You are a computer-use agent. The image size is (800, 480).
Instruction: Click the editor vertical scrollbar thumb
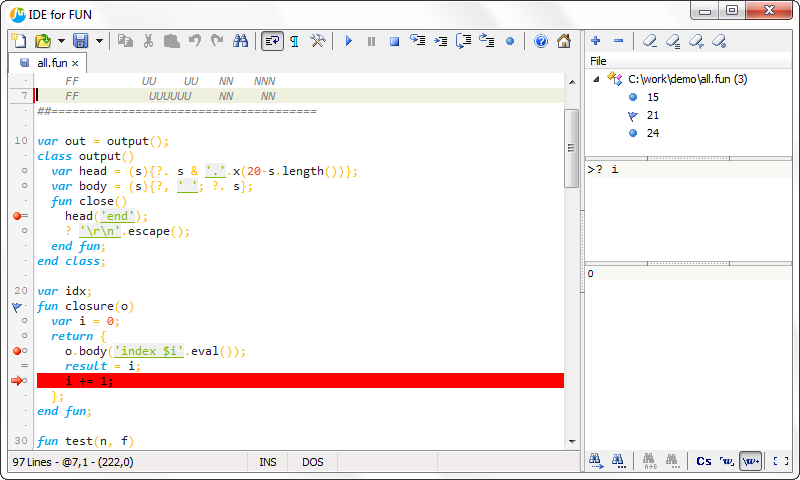[x=571, y=148]
